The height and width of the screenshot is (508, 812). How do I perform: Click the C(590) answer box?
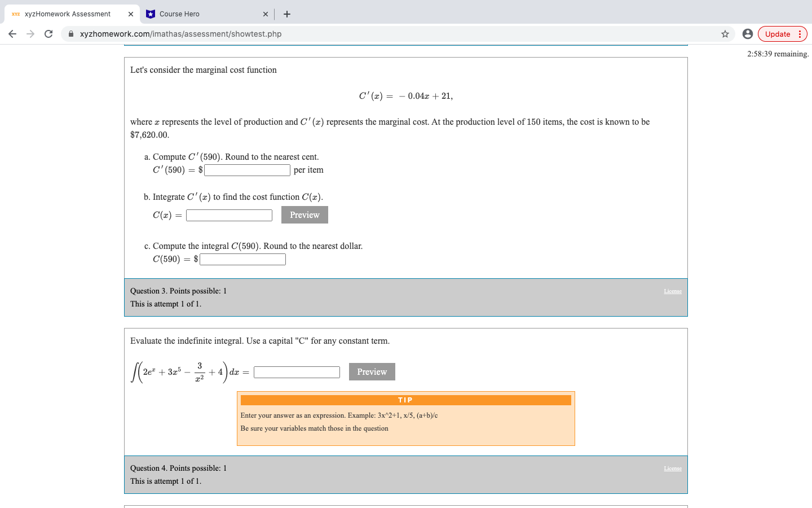tap(242, 259)
